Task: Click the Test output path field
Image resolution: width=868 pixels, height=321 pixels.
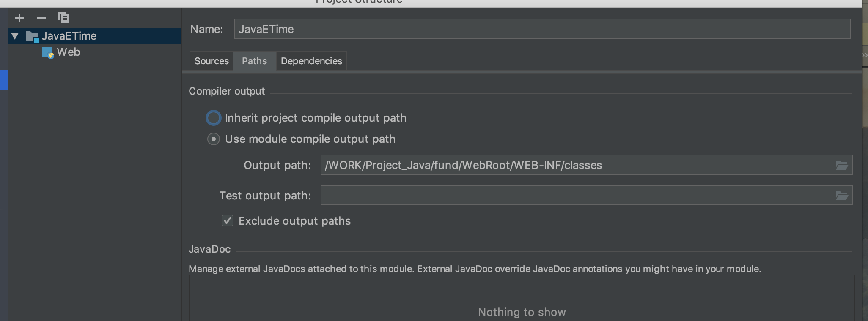Action: pyautogui.click(x=575, y=196)
